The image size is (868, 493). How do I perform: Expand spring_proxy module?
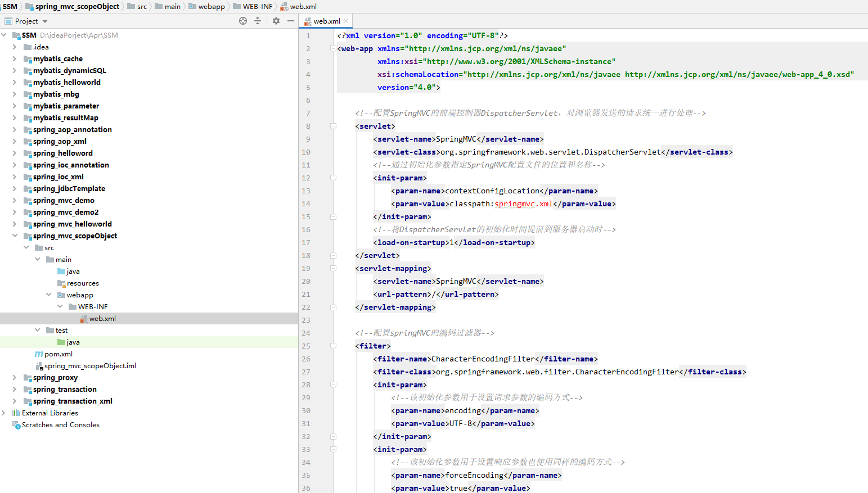pyautogui.click(x=15, y=377)
